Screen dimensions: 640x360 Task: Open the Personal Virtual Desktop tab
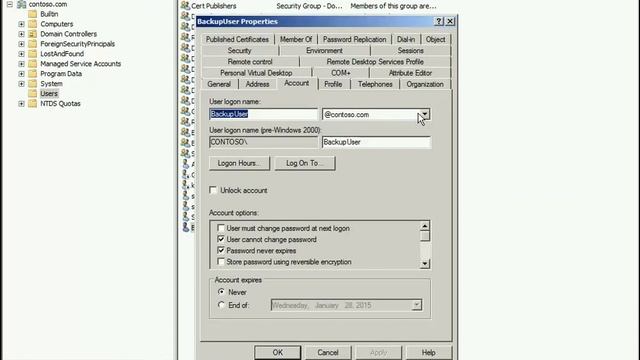click(256, 73)
